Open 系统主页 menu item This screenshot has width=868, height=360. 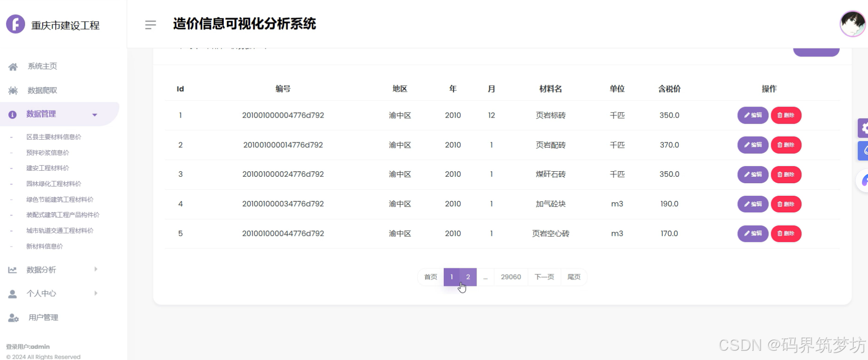click(x=42, y=66)
